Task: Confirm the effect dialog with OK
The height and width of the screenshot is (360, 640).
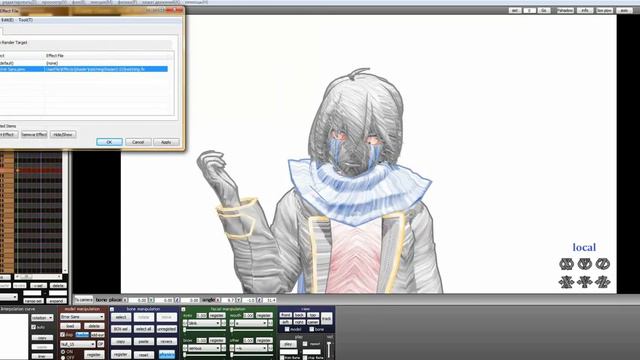Action: pos(109,142)
